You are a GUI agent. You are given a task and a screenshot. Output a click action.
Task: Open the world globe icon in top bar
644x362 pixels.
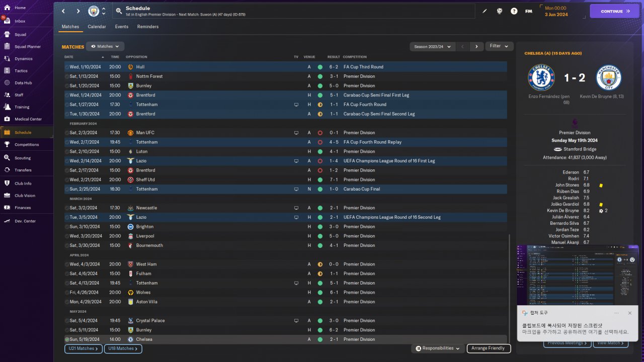[500, 11]
